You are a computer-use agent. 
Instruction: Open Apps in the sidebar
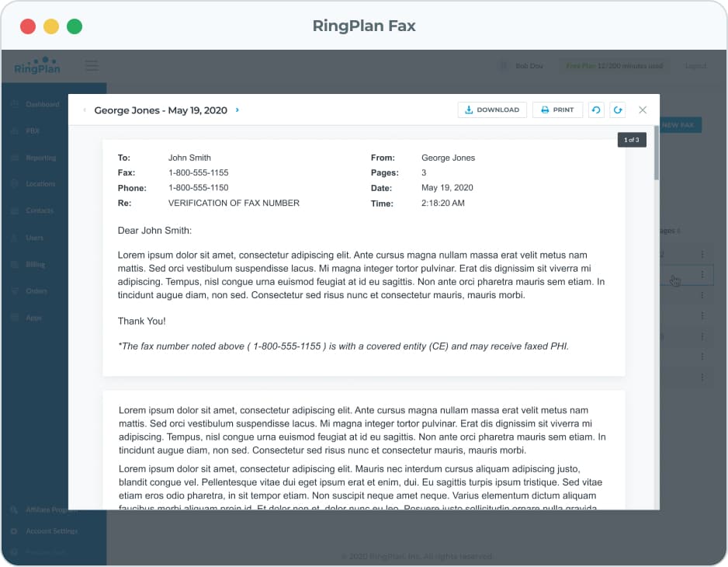point(33,318)
